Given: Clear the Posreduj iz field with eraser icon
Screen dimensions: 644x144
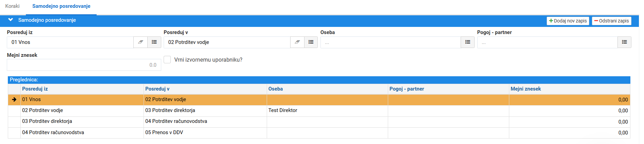Looking at the screenshot, I should pos(141,42).
